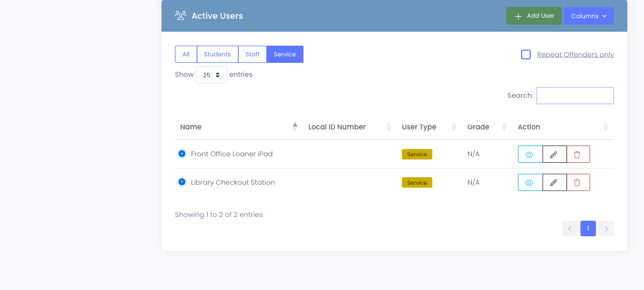Click the Showing 1 to 2 of 2 entries text

pyautogui.click(x=219, y=215)
